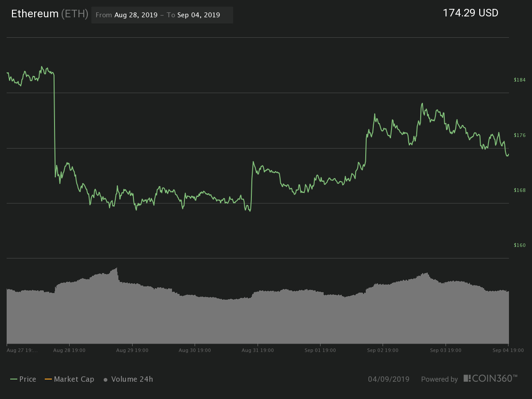This screenshot has width=532, height=399.
Task: Click the 04/09/2019 date stamp
Action: pyautogui.click(x=389, y=379)
